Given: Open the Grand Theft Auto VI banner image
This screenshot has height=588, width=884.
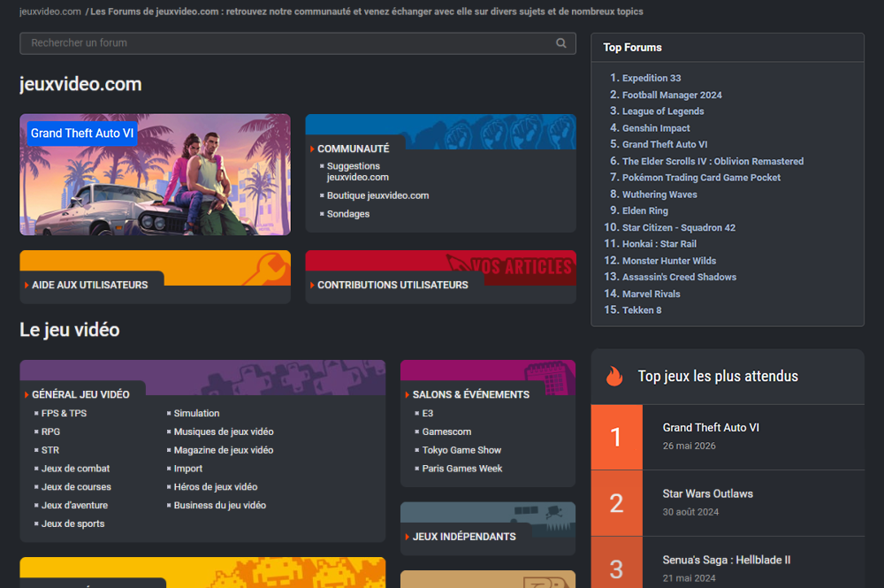Looking at the screenshot, I should [155, 175].
